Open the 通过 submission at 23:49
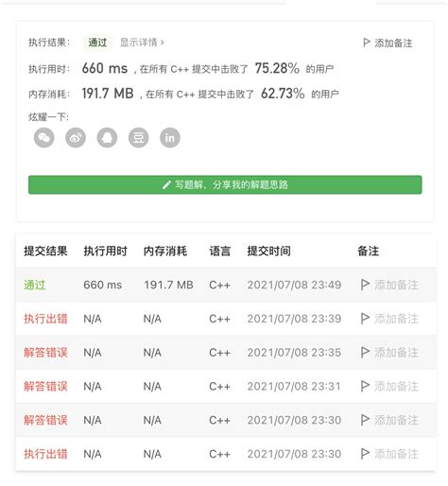The image size is (448, 486). point(35,285)
